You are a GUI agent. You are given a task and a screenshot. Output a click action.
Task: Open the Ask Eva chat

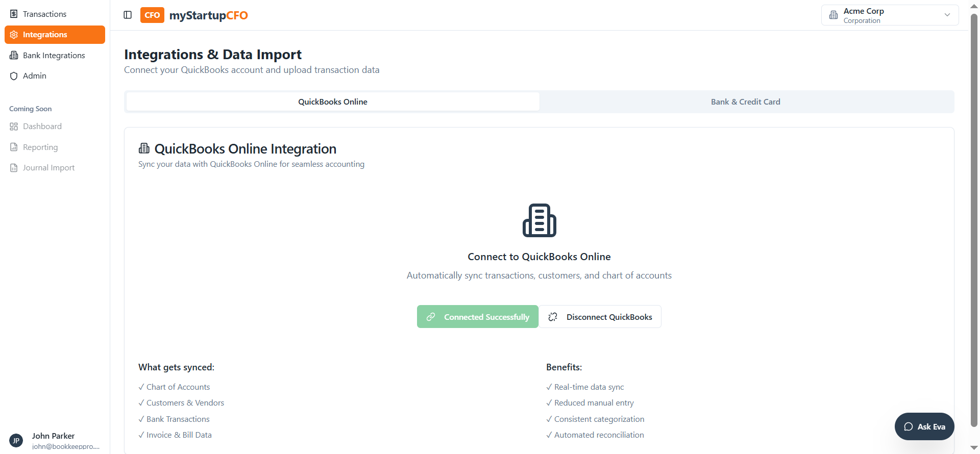click(x=924, y=426)
